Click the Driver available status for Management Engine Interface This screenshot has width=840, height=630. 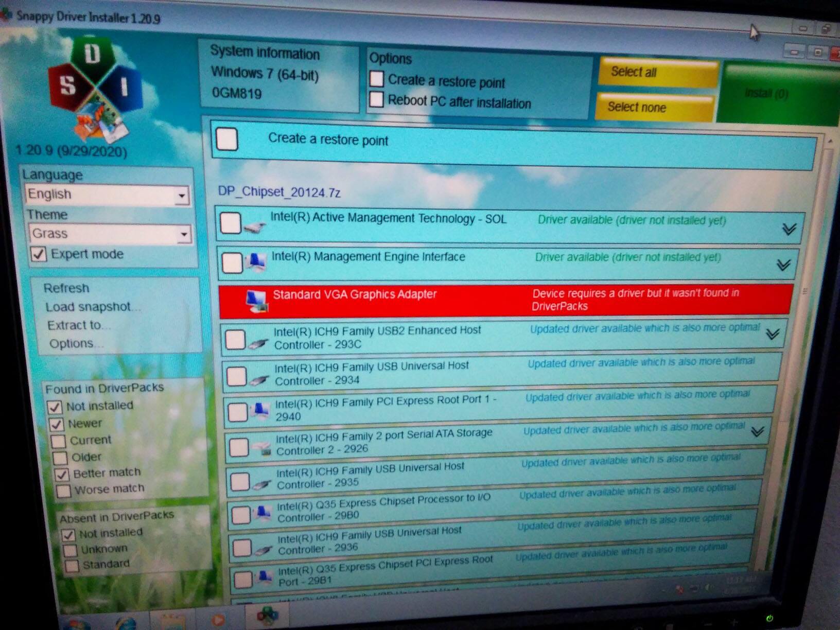(x=628, y=257)
